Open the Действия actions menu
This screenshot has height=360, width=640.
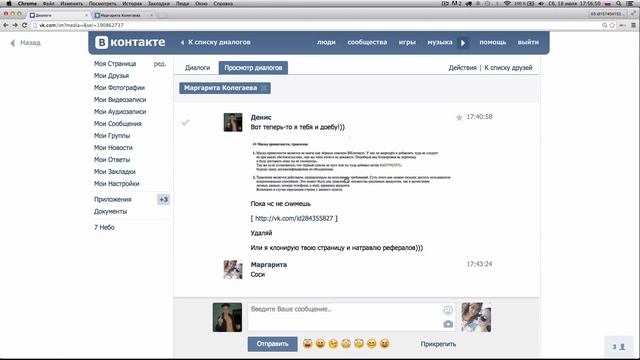[x=462, y=68]
